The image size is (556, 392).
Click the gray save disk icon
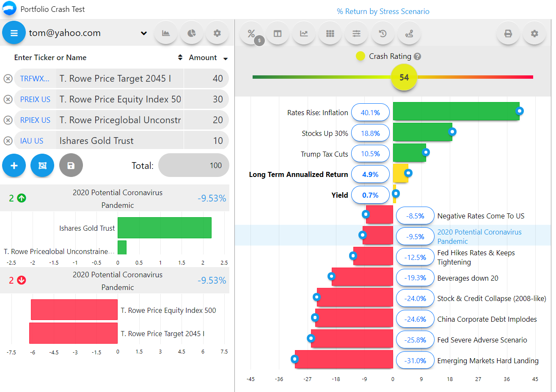tap(71, 166)
